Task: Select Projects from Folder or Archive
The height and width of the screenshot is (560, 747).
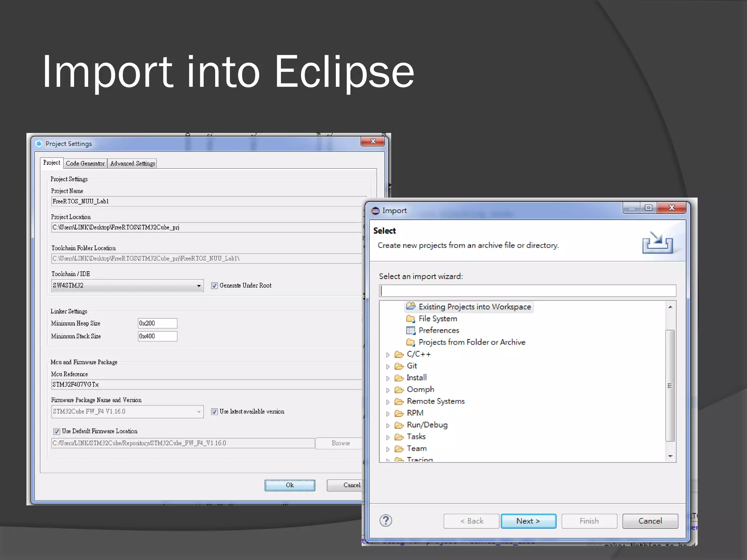Action: click(472, 342)
